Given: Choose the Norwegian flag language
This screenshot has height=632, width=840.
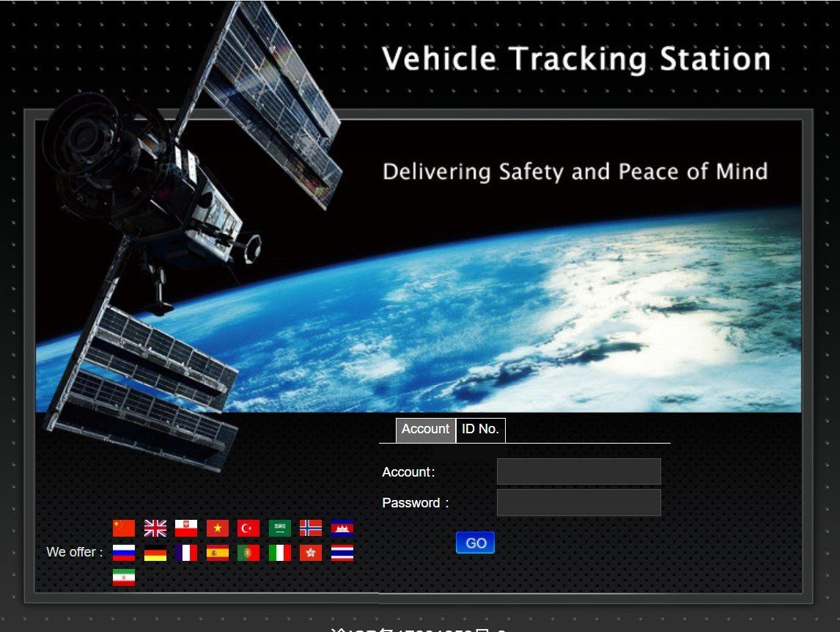Looking at the screenshot, I should coord(311,528).
